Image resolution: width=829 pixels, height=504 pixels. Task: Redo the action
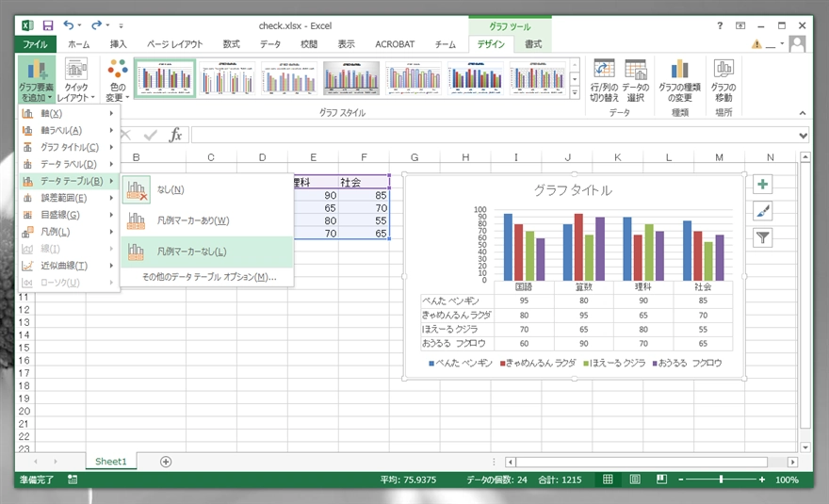pyautogui.click(x=96, y=24)
